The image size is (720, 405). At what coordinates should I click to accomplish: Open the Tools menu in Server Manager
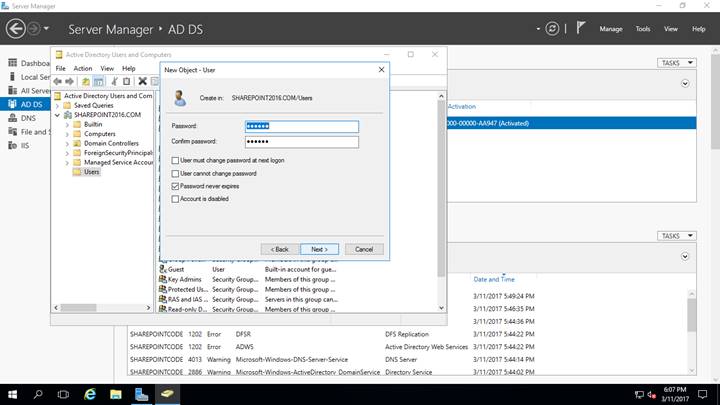pyautogui.click(x=642, y=29)
